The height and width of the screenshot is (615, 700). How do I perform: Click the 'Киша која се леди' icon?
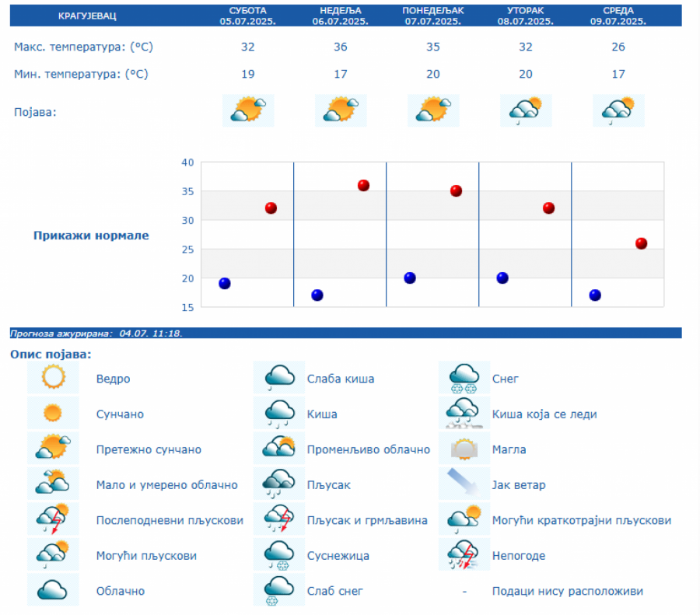pos(464,414)
